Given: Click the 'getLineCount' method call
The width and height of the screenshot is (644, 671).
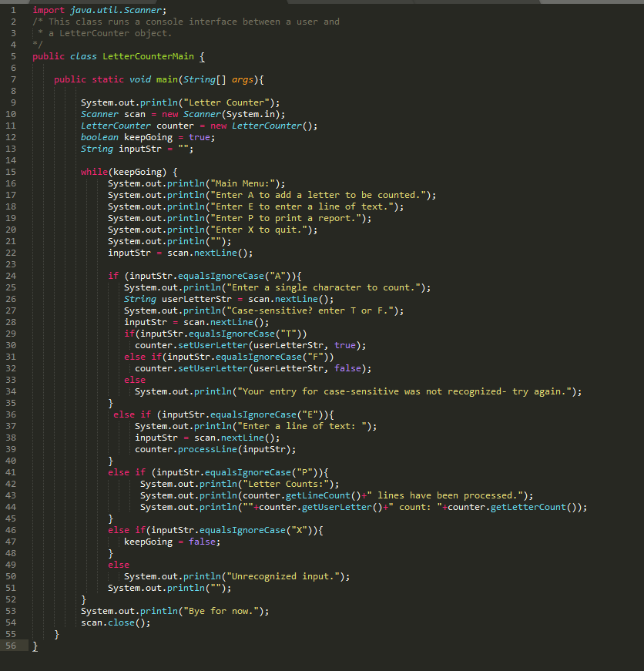Looking at the screenshot, I should pyautogui.click(x=317, y=495).
